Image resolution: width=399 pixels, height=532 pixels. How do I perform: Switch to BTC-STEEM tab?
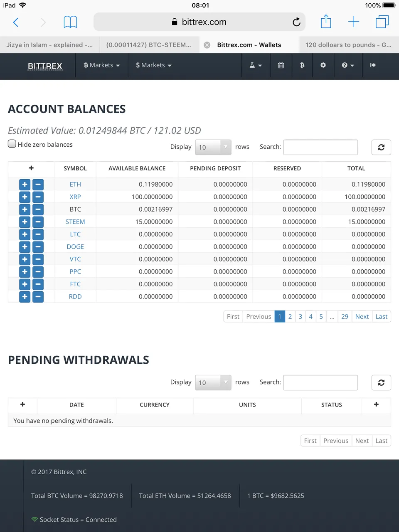coord(149,45)
